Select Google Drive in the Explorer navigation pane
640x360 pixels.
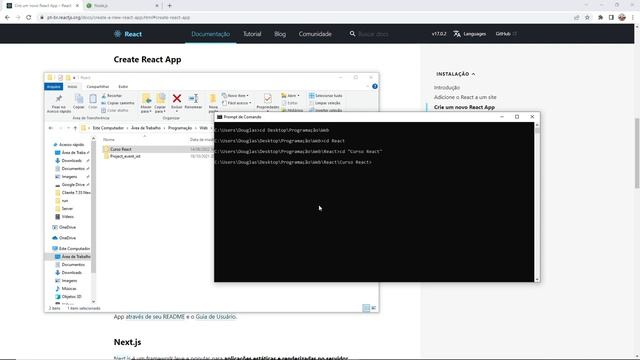point(73,184)
